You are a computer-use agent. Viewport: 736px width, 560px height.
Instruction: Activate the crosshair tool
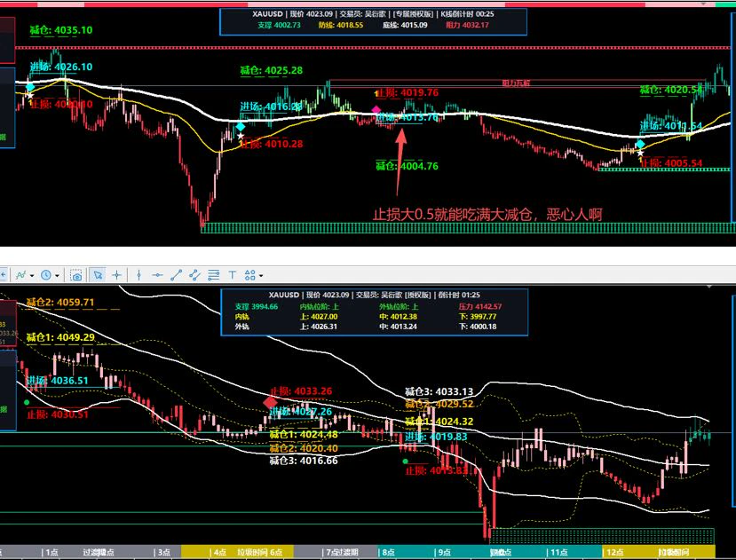(x=117, y=275)
